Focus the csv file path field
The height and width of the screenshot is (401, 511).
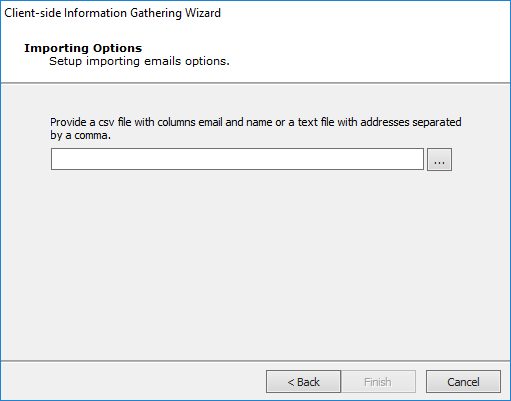point(237,159)
